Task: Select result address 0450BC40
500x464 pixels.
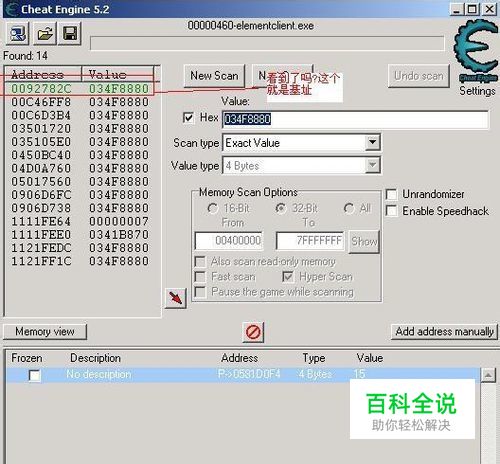Action: (41, 155)
